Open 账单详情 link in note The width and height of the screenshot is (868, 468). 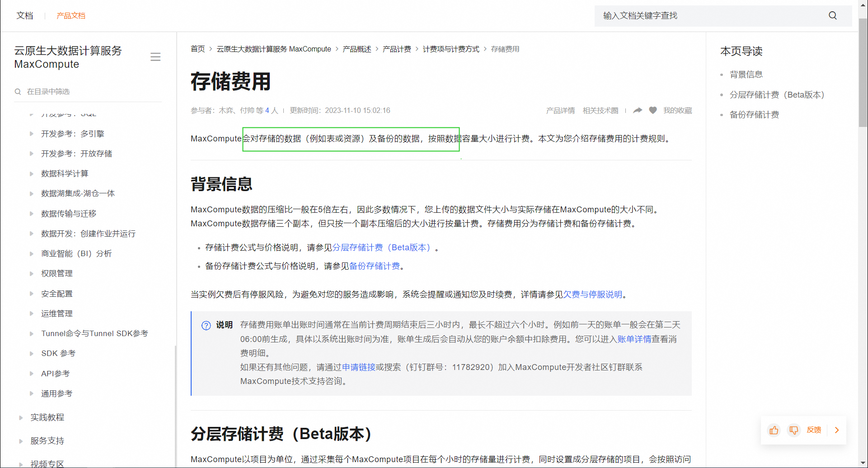pyautogui.click(x=634, y=339)
